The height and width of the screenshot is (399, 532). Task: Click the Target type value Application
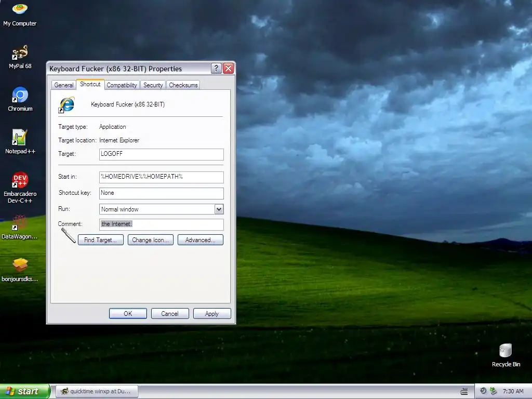pyautogui.click(x=113, y=127)
